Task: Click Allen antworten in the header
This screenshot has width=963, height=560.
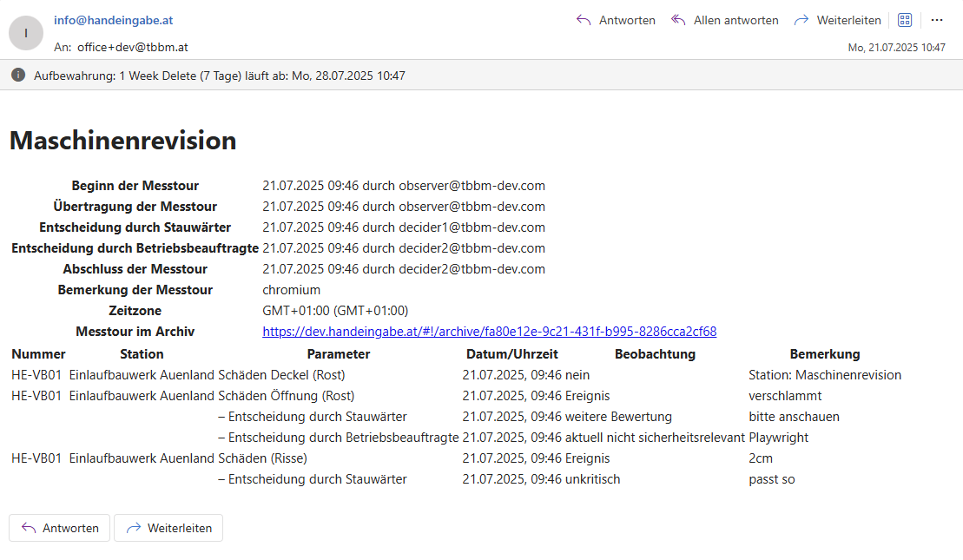Action: (x=725, y=20)
